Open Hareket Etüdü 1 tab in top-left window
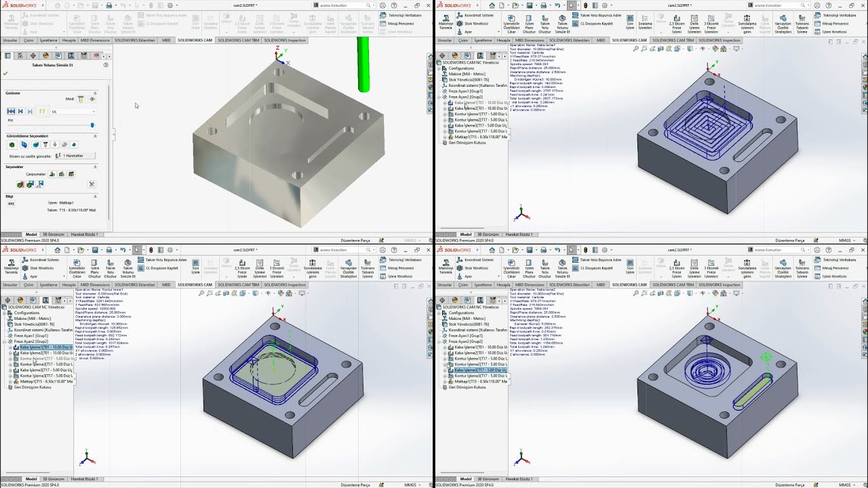This screenshot has width=868, height=488. (84, 235)
